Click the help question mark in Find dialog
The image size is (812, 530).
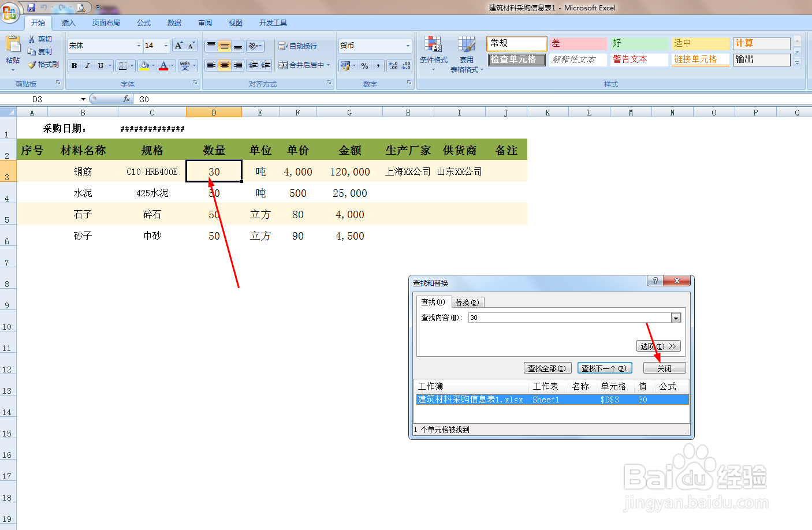(655, 281)
